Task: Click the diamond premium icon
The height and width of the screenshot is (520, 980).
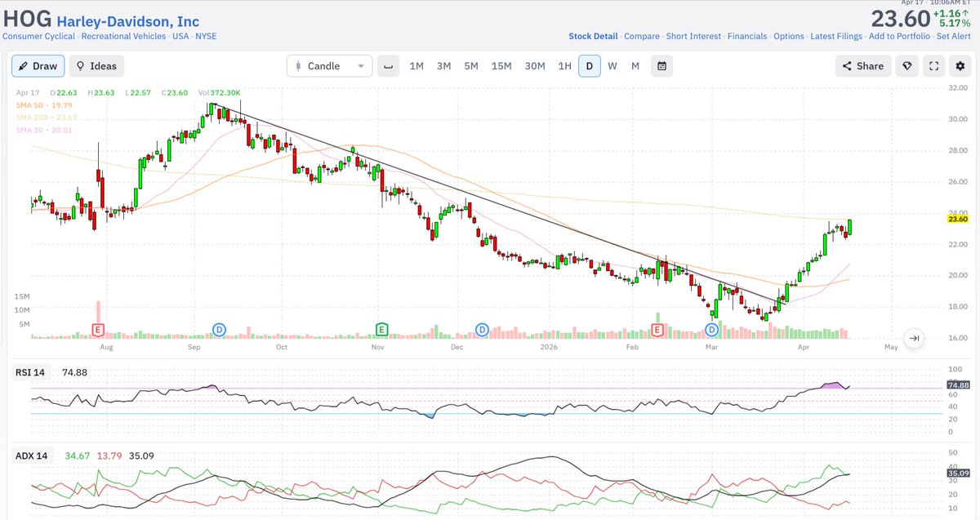Action: click(906, 66)
